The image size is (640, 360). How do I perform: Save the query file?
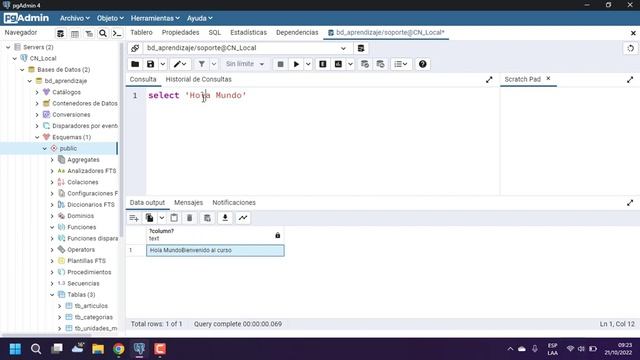[151, 64]
